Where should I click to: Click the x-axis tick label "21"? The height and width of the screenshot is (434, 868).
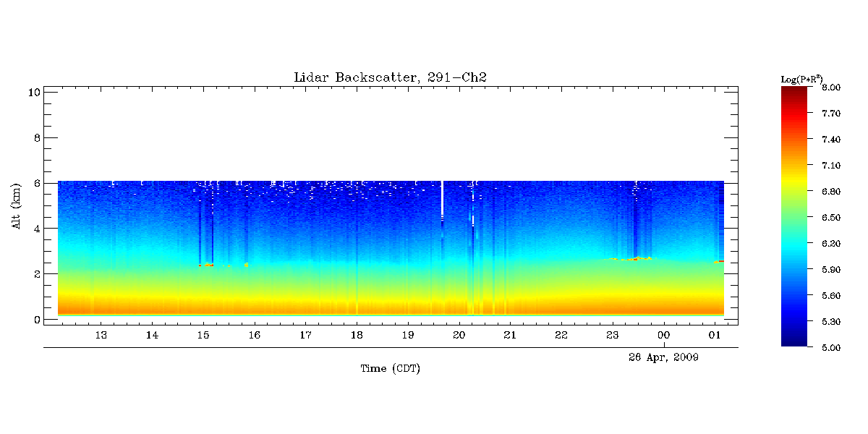coord(510,335)
